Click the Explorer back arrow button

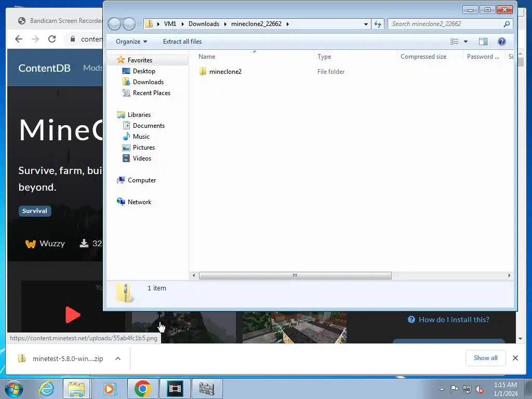114,24
